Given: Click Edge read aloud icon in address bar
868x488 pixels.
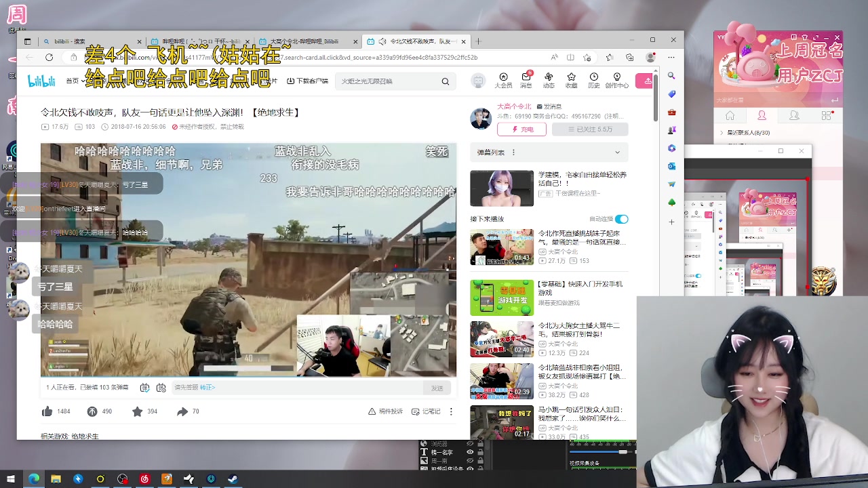Looking at the screenshot, I should tap(554, 58).
